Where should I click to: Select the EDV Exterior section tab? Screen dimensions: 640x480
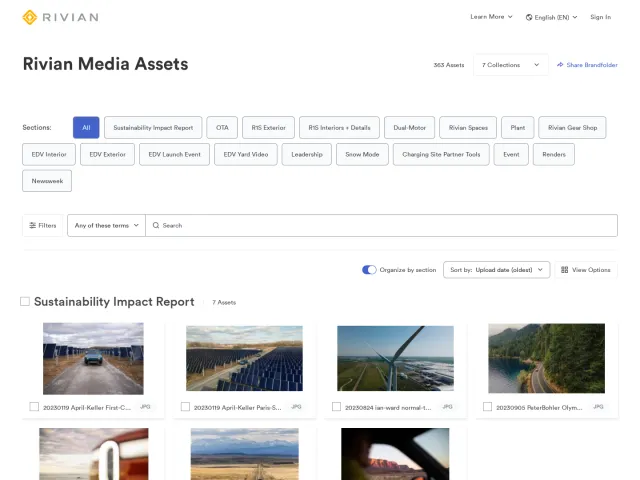[107, 154]
